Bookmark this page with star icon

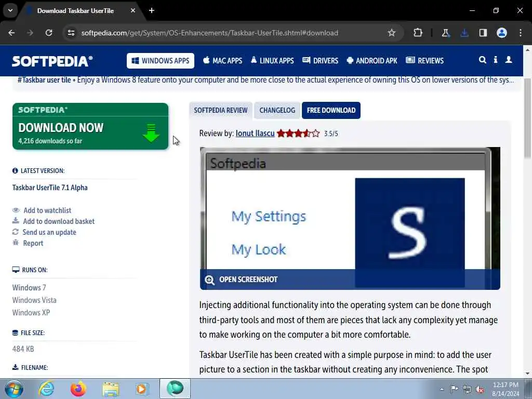pyautogui.click(x=392, y=33)
